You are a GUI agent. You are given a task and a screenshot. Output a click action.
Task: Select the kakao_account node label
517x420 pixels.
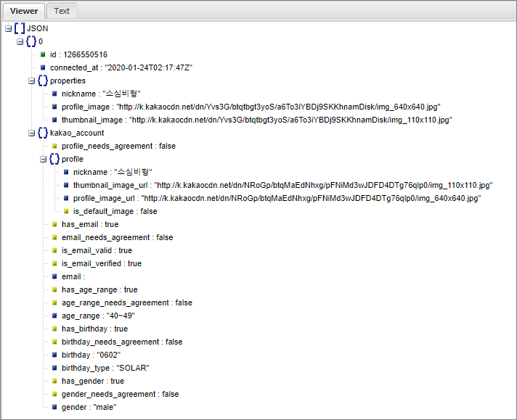coord(77,133)
